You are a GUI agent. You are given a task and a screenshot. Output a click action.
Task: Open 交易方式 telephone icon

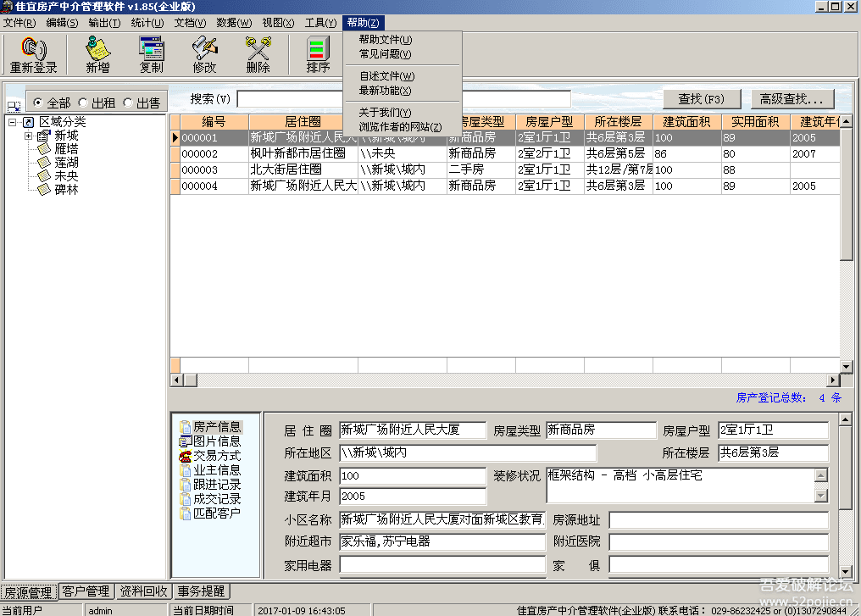click(x=185, y=456)
